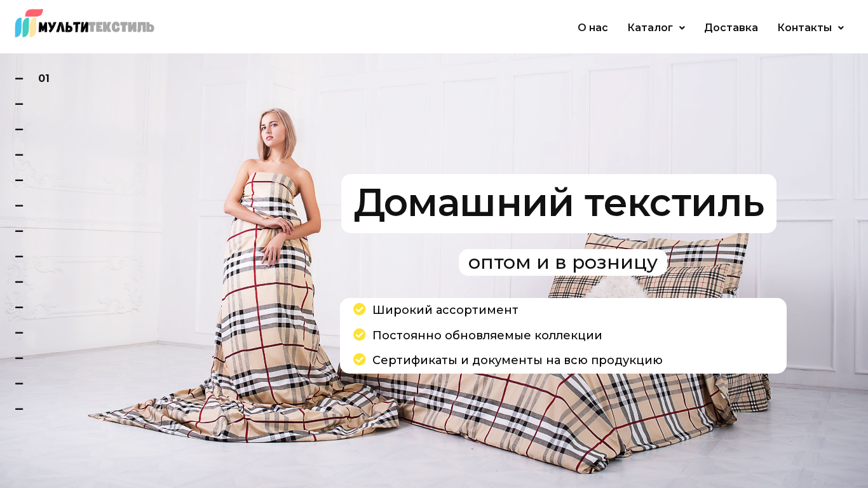Open the О нас page
This screenshot has width=868, height=488.
point(593,27)
